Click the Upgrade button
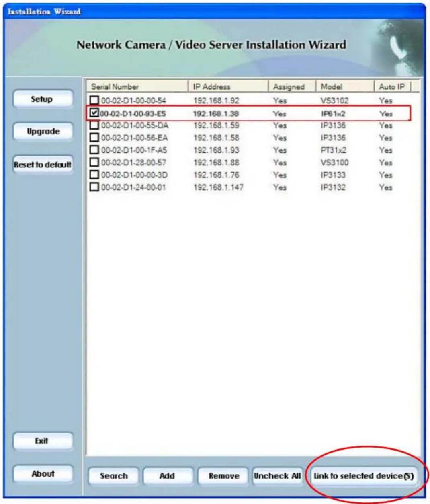The width and height of the screenshot is (430, 504). [x=43, y=132]
